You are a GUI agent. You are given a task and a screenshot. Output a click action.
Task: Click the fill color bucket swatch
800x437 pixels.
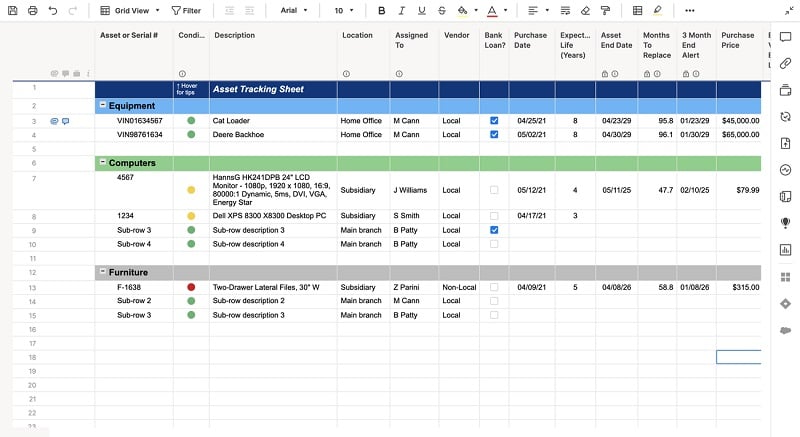tap(462, 10)
